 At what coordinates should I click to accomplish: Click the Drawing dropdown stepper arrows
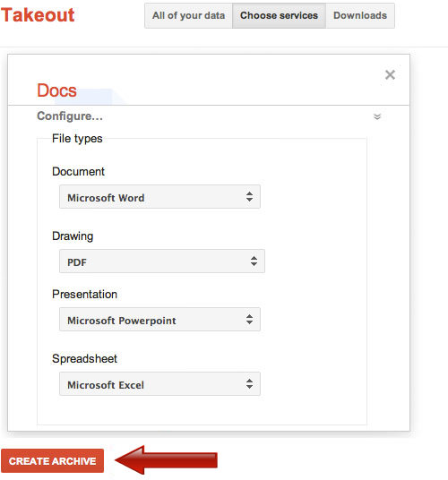[x=254, y=261]
